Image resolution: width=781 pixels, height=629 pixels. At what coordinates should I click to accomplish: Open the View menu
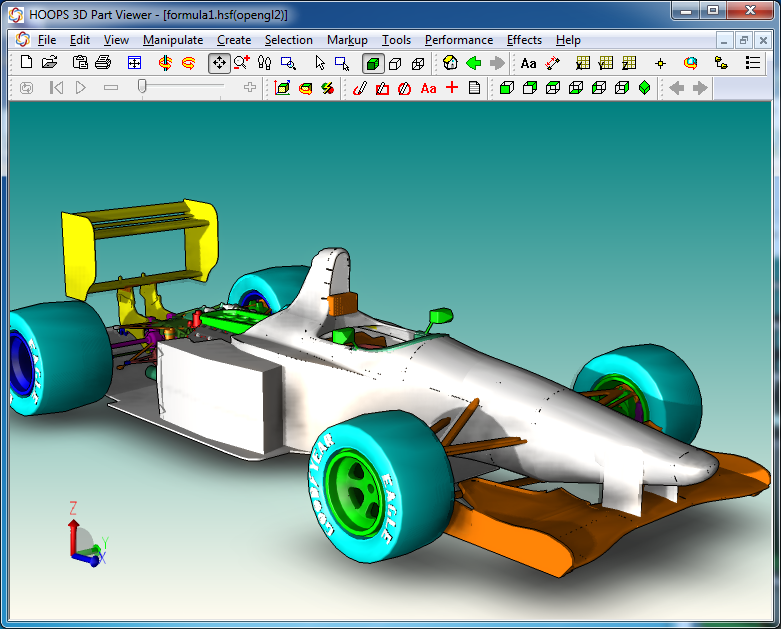116,40
